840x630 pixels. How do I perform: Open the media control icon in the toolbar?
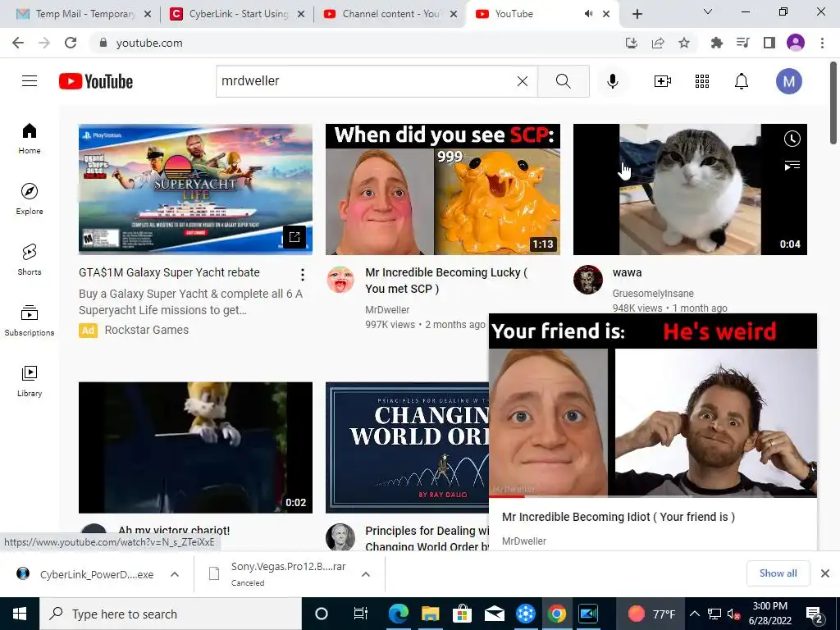coord(742,43)
